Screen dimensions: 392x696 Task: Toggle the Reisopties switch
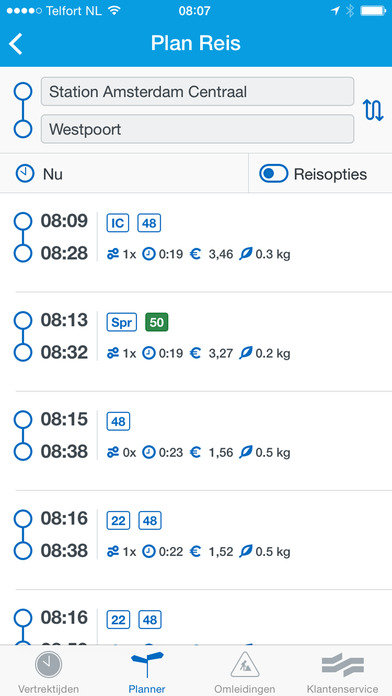tap(273, 174)
